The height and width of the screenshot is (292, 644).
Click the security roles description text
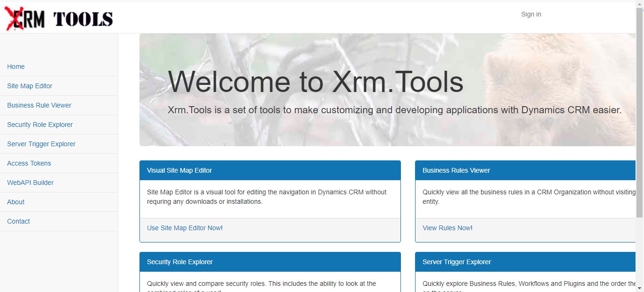261,287
